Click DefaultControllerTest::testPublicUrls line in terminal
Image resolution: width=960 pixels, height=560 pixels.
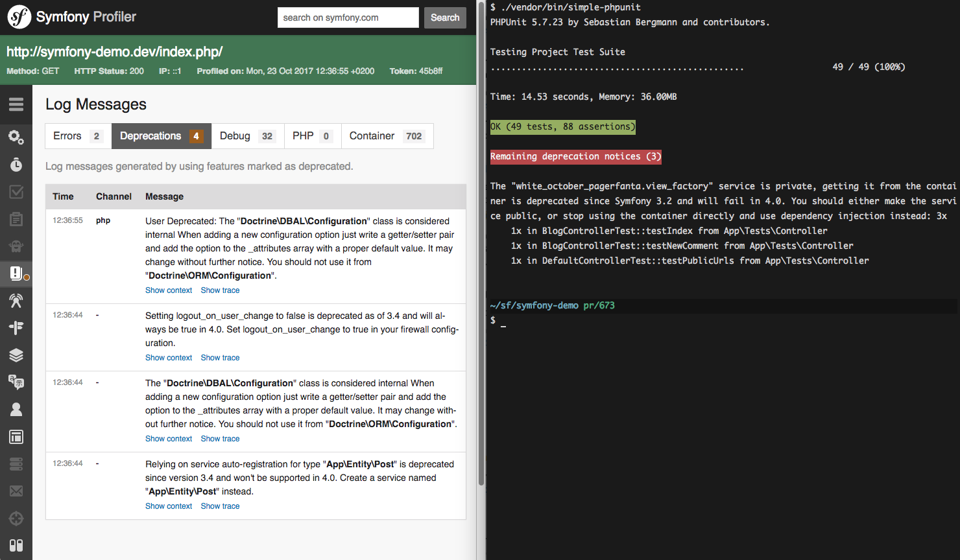690,261
